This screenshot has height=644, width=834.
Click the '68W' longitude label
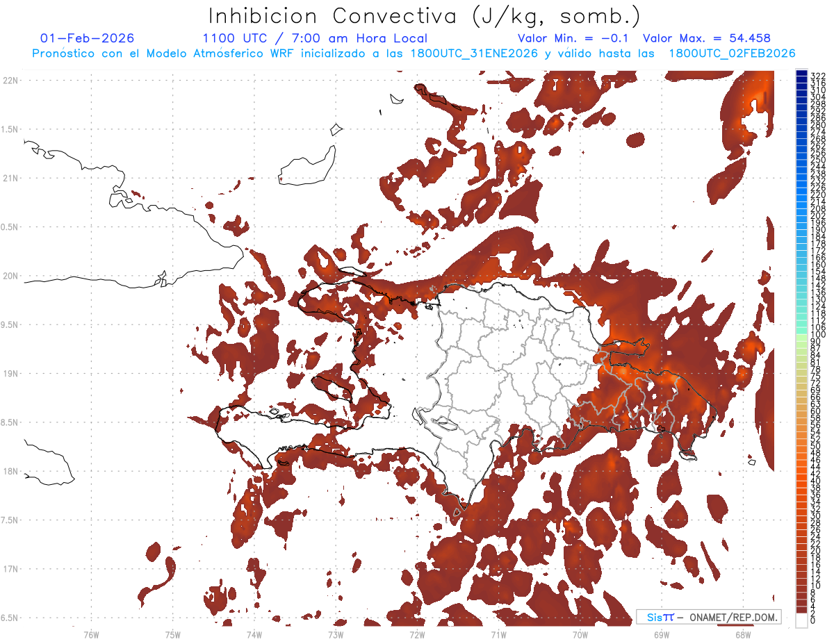point(742,634)
